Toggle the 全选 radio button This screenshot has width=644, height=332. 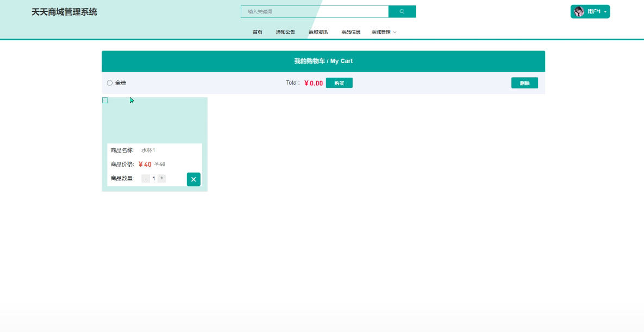pyautogui.click(x=110, y=83)
